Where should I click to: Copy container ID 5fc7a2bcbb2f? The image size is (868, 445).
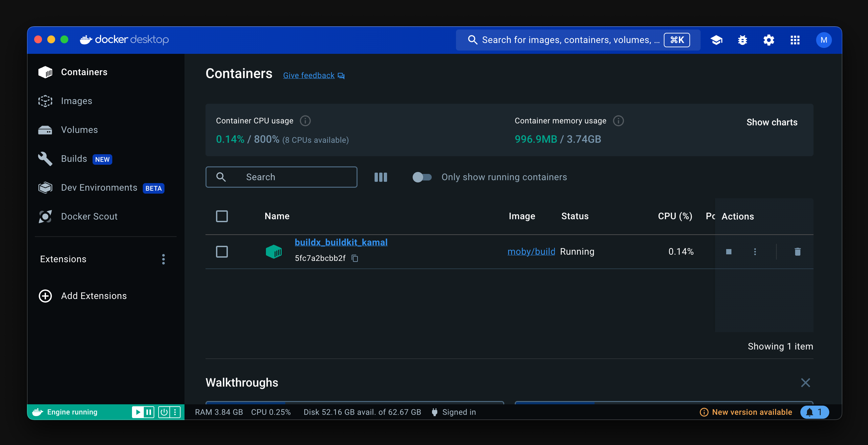click(x=355, y=258)
